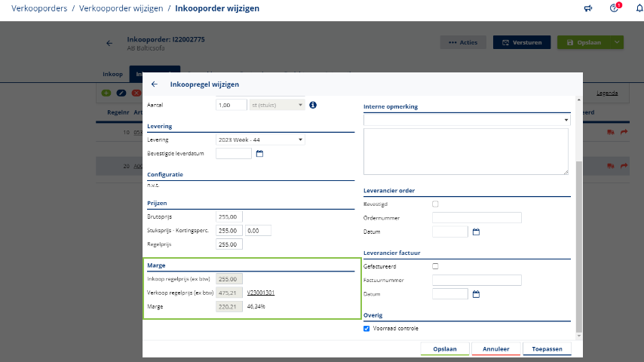Click the info icon next to Aantal
This screenshot has width=644, height=362.
[313, 105]
